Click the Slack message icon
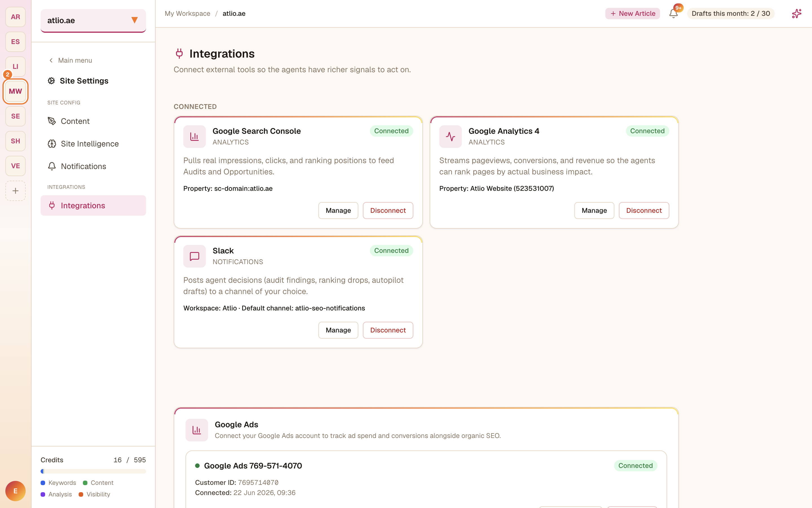Screen dimensions: 812x508 [194, 256]
